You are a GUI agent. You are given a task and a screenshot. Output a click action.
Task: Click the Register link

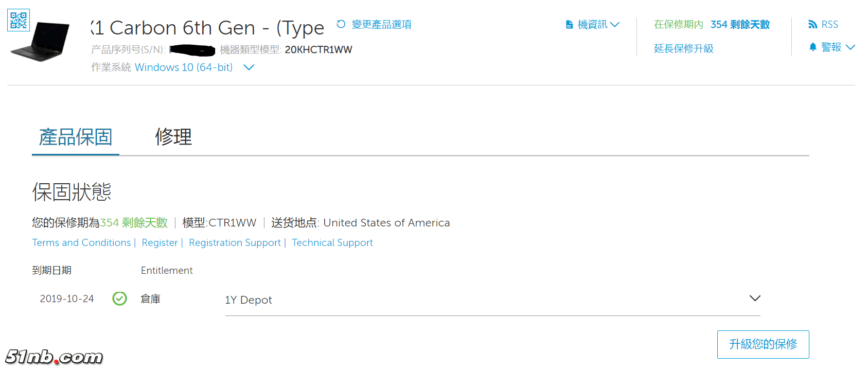[160, 242]
